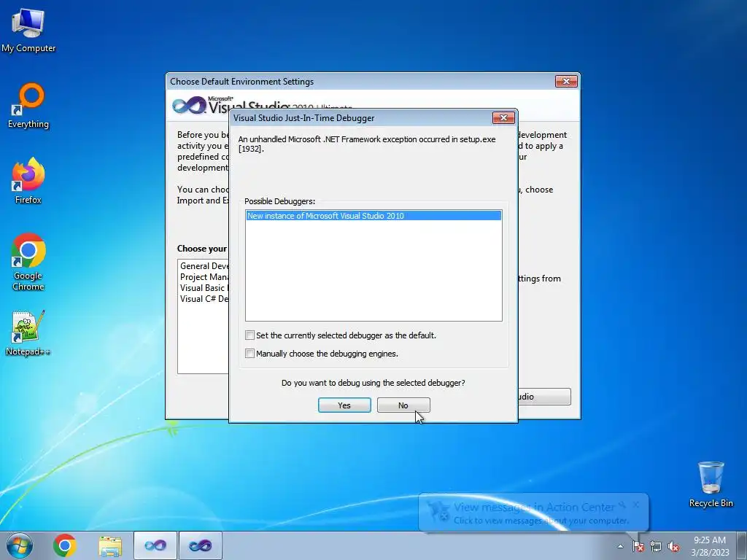Click No to decline debugging
Image resolution: width=747 pixels, height=560 pixels.
(x=403, y=405)
